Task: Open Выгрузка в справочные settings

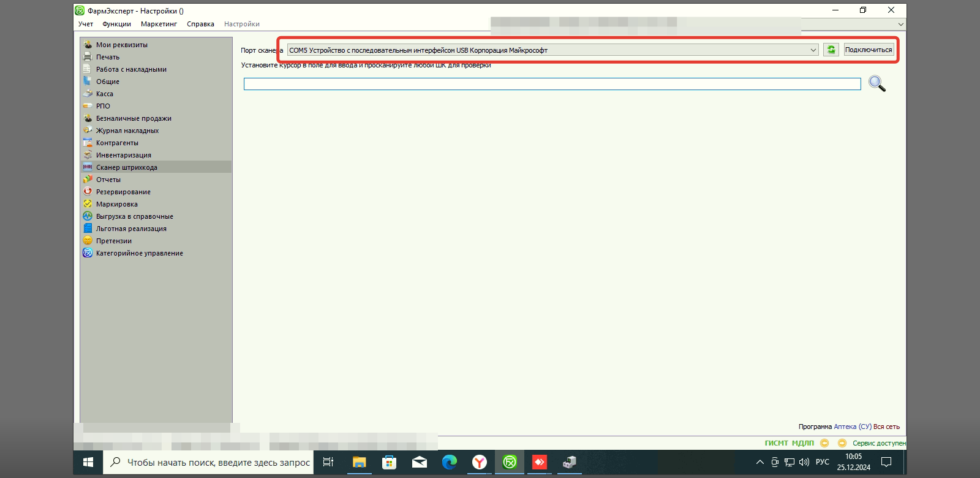Action: pyautogui.click(x=134, y=216)
